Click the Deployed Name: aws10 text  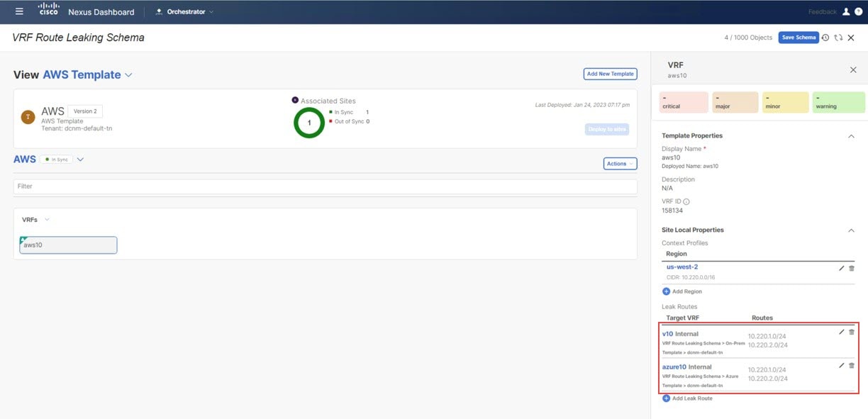(689, 166)
